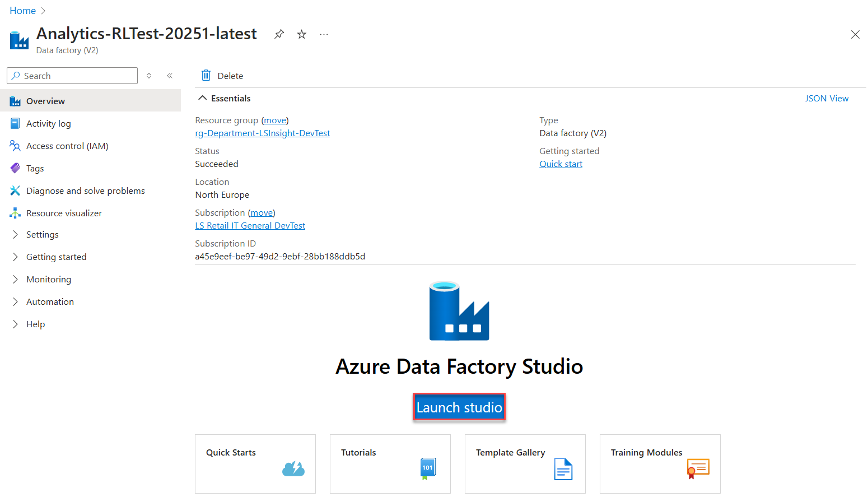868x497 pixels.
Task: Collapse the sidebar with double chevron
Action: click(x=170, y=76)
